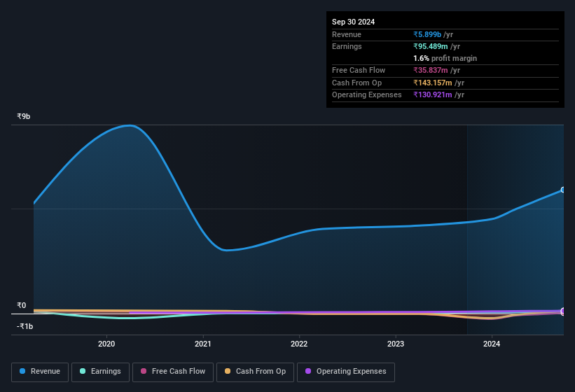Screen dimensions: 575x392
Task: Toggle the Cash From Op series
Action: tap(255, 372)
